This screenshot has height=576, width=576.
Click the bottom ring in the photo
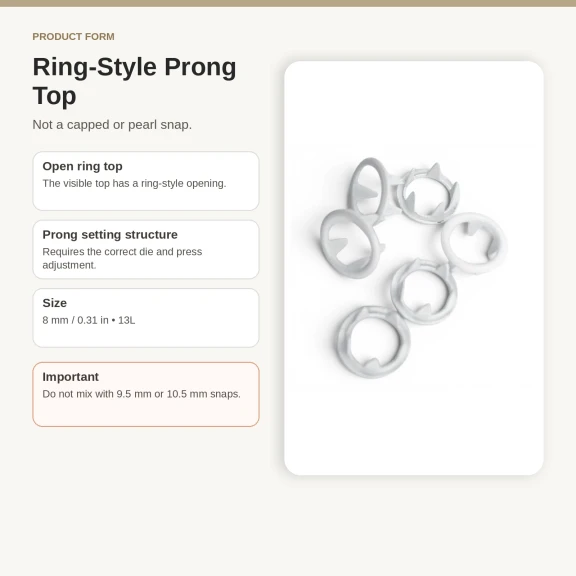coord(372,342)
